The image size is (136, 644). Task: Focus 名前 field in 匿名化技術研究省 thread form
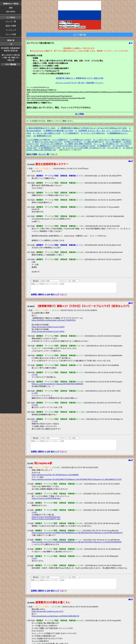[51, 281]
